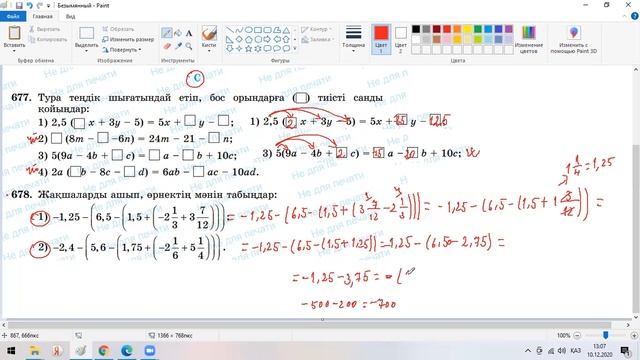
Task: Click zoom out minus button
Action: pyautogui.click(x=577, y=336)
